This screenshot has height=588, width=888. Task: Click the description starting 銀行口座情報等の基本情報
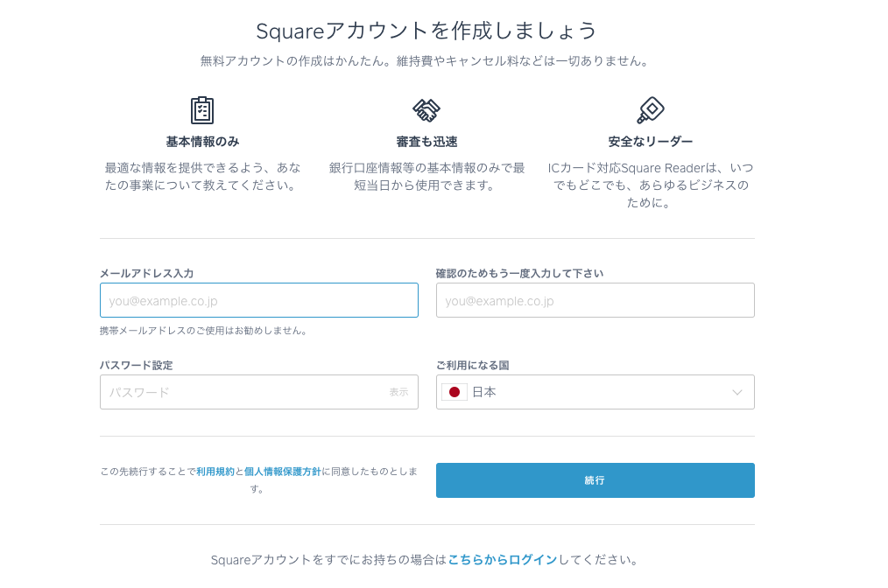pyautogui.click(x=426, y=177)
